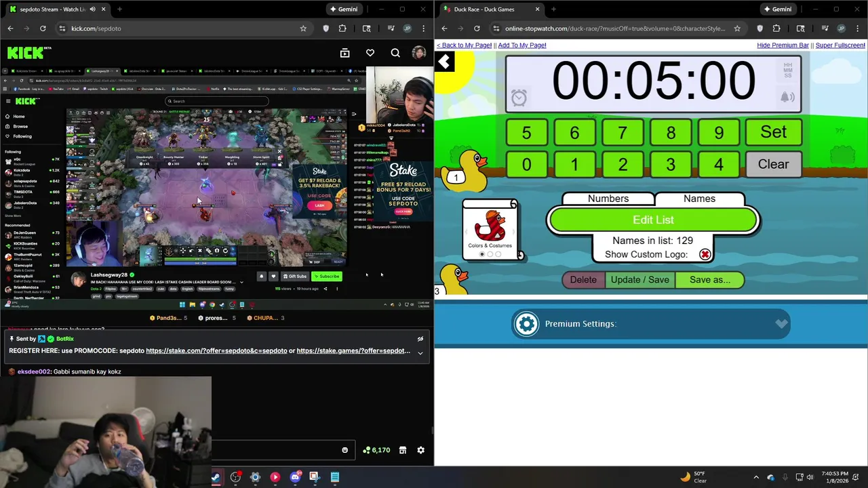The width and height of the screenshot is (868, 488).
Task: Open Chrome menu in Kick window
Action: 423,28
